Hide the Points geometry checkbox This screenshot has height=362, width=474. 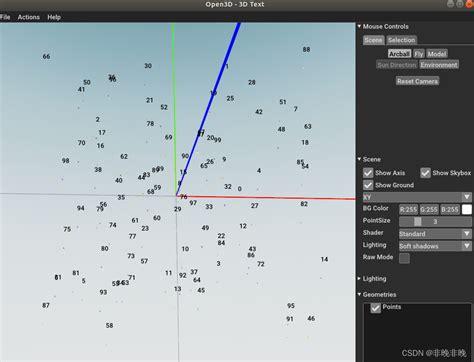coord(376,308)
